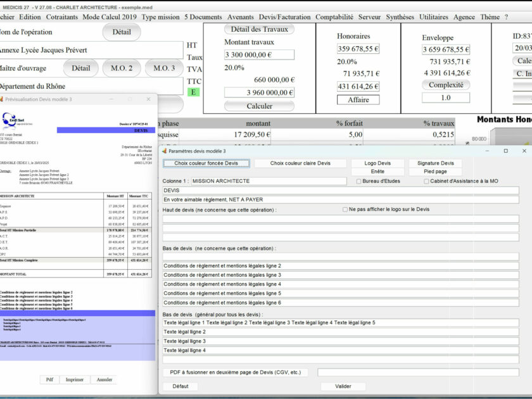This screenshot has width=532, height=399.
Task: Click Détail button beside Maître d'ouvrage
Action: point(81,68)
